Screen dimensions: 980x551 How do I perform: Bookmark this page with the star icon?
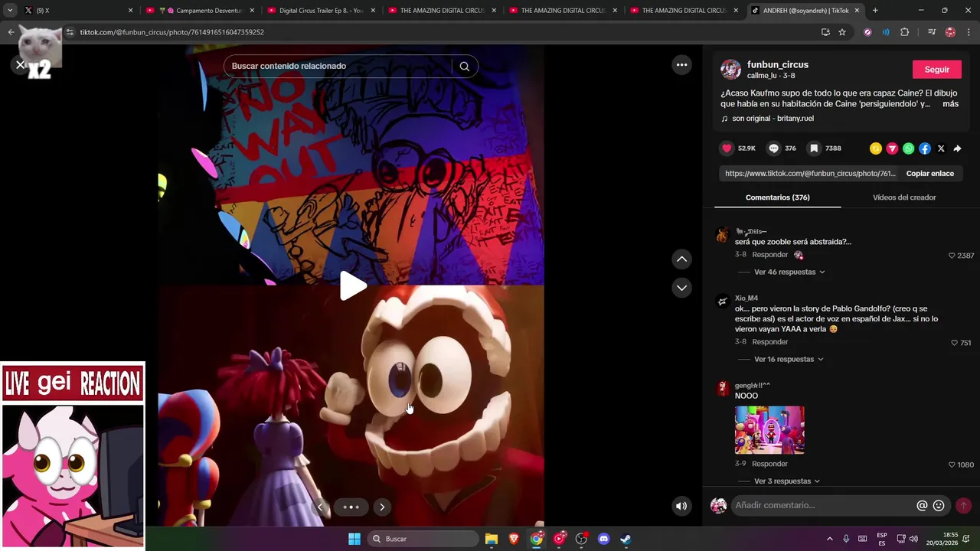(x=842, y=32)
